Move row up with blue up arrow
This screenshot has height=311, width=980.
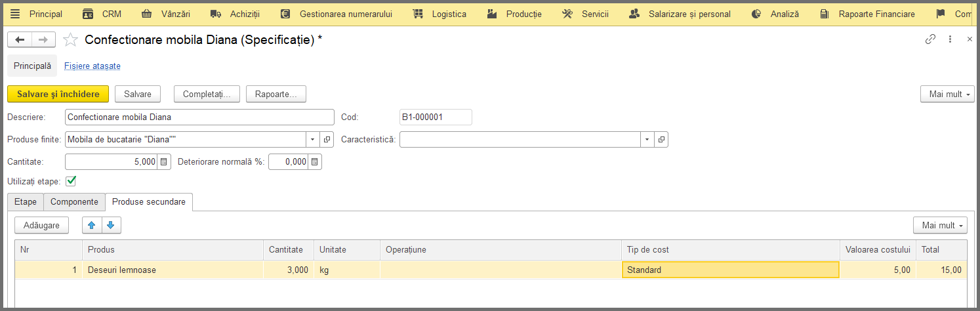[92, 226]
